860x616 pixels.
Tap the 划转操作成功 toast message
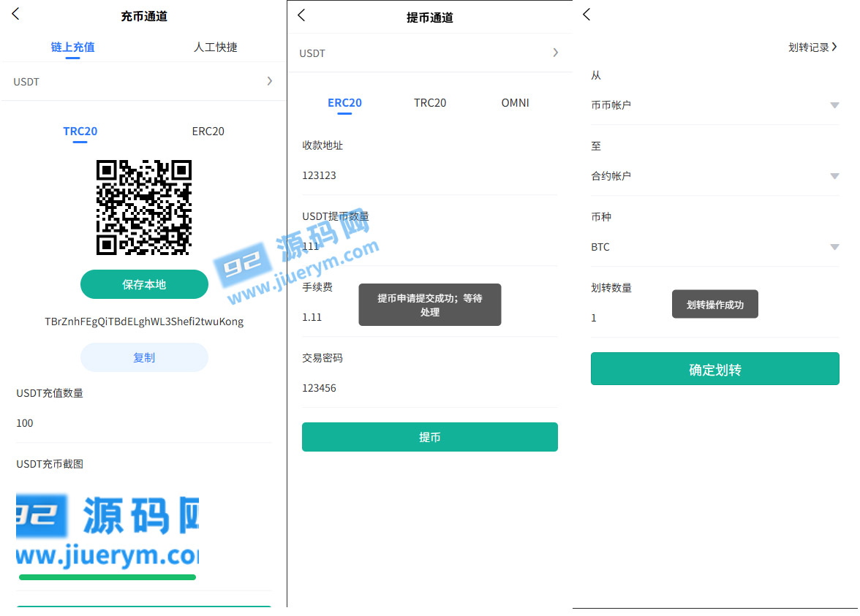pyautogui.click(x=714, y=304)
